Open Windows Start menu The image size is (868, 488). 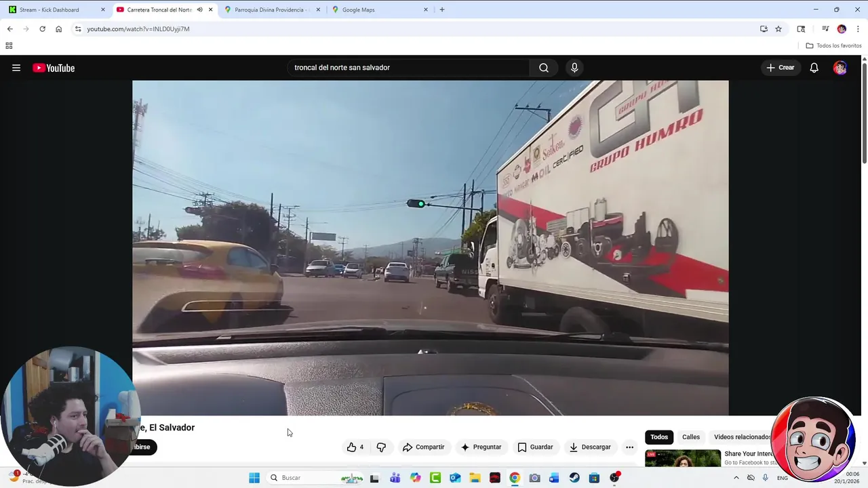pyautogui.click(x=254, y=478)
